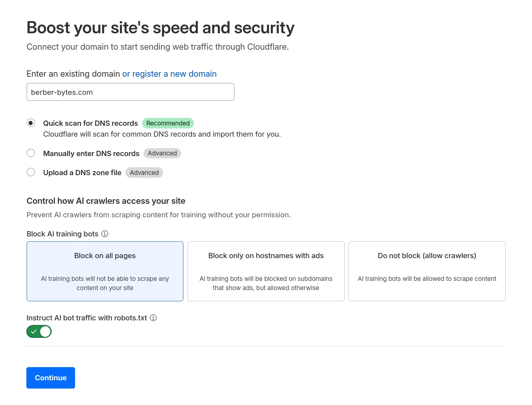This screenshot has height=405, width=532.
Task: Click Advanced badge beside Upload zone file
Action: pyautogui.click(x=144, y=173)
